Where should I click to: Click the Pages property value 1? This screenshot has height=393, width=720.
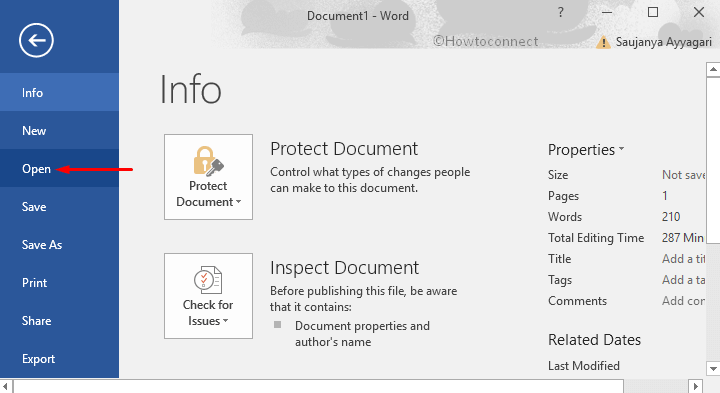point(664,196)
